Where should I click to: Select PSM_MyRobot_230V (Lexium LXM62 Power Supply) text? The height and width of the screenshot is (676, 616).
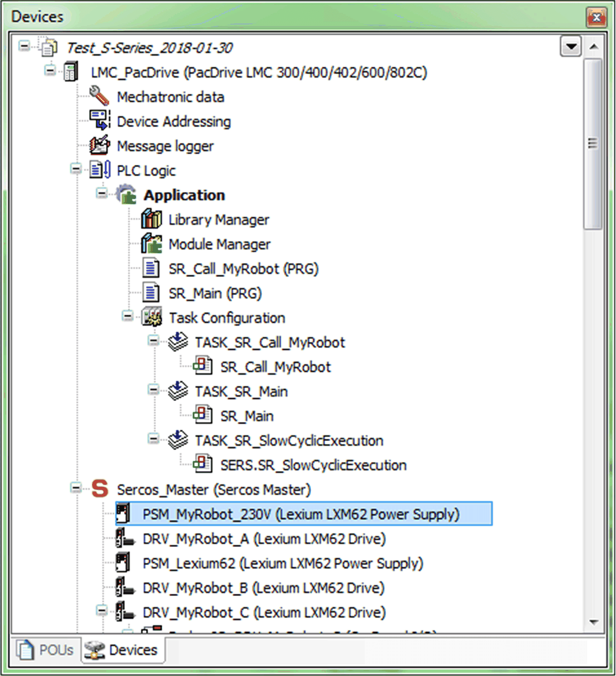pos(301,514)
